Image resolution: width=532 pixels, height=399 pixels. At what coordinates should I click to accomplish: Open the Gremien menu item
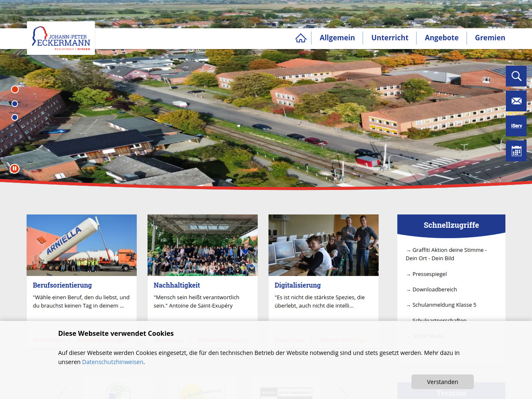[490, 38]
